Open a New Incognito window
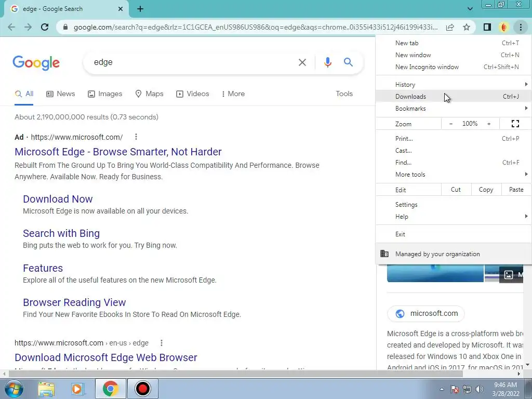This screenshot has height=399, width=532. click(x=454, y=67)
